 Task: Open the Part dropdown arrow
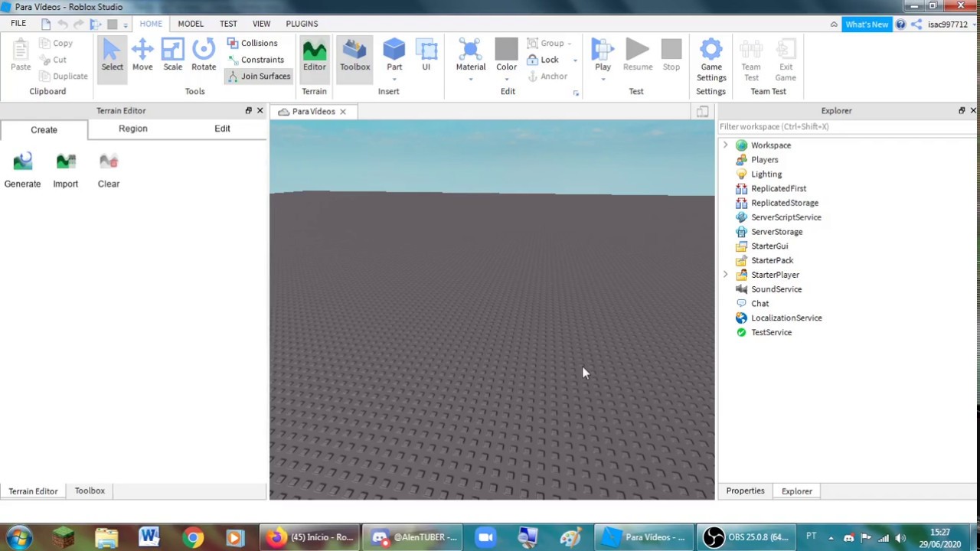tap(394, 79)
